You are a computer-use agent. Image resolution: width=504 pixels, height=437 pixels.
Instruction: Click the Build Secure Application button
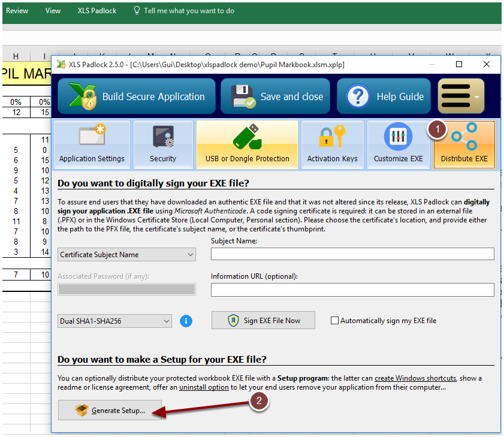coord(136,97)
